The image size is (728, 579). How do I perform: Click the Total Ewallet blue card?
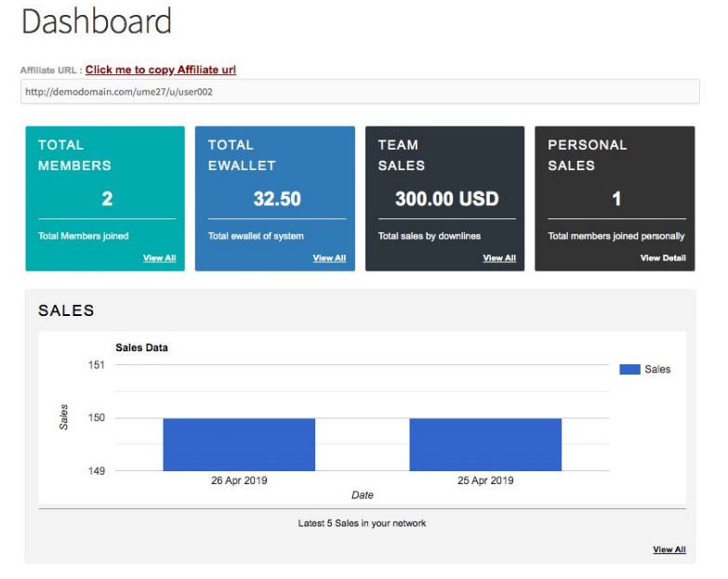275,199
